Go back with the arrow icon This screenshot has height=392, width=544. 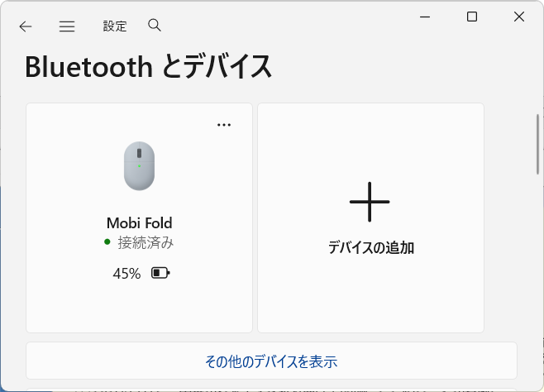26,26
